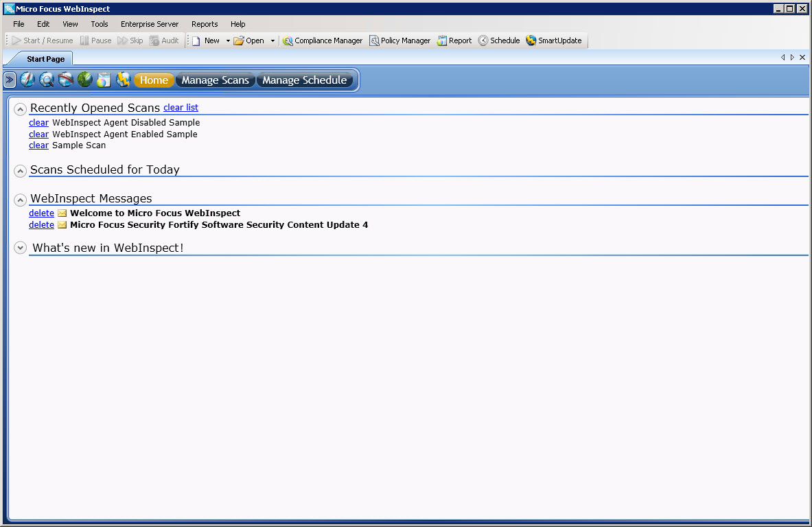Click the compass globe icon in navigation bar
Screen dimensions: 812x527
click(x=27, y=80)
